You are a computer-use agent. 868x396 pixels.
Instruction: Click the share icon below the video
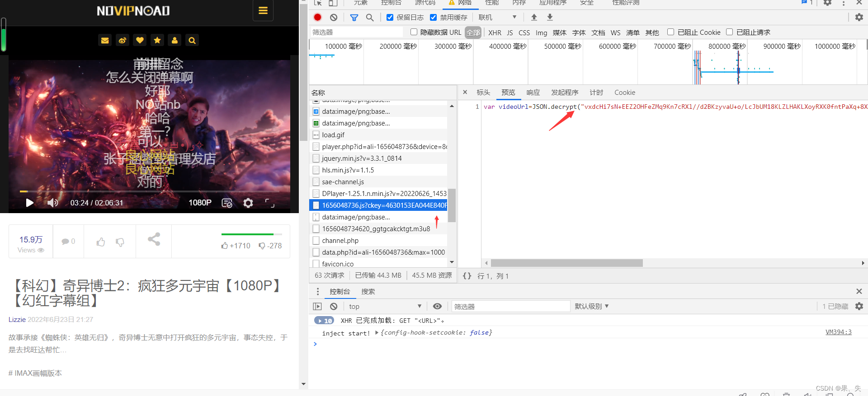[x=154, y=239]
